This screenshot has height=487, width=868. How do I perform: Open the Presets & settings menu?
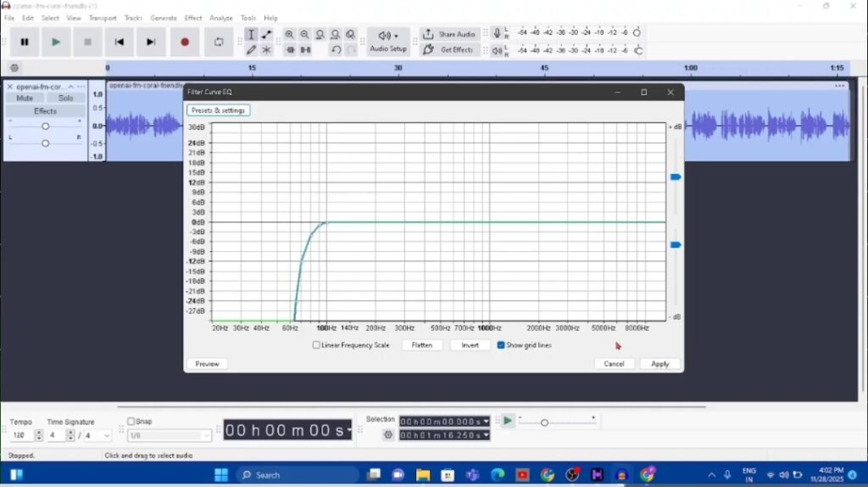pyautogui.click(x=218, y=110)
